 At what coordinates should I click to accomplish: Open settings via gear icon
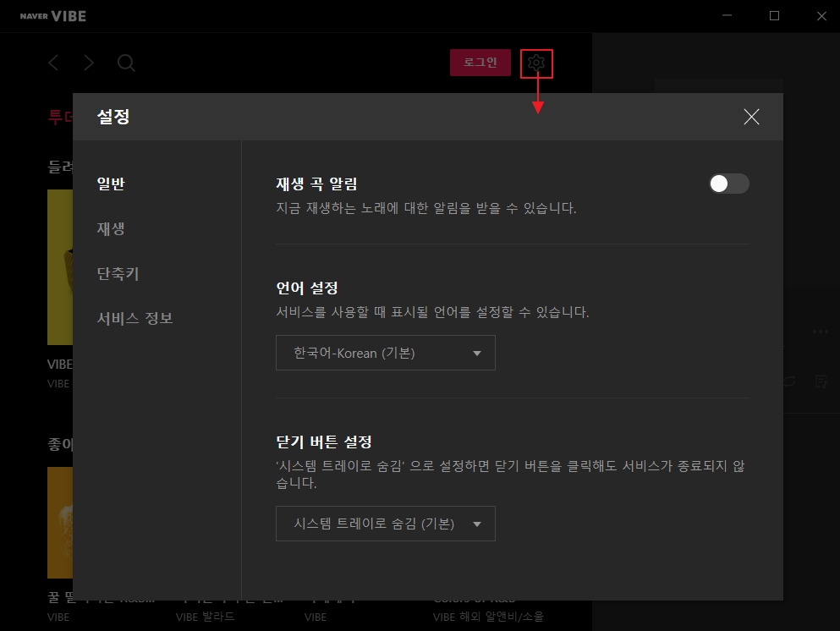tap(536, 63)
